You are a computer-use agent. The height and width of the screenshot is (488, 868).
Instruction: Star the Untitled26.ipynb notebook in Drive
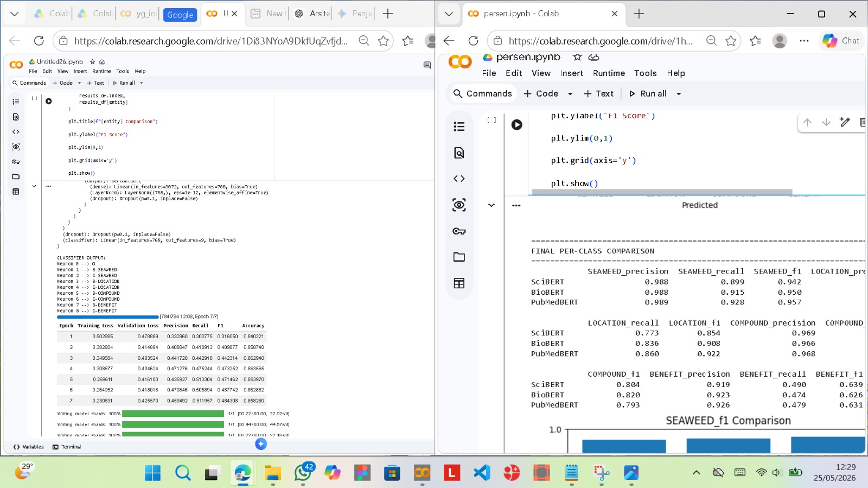[x=92, y=62]
